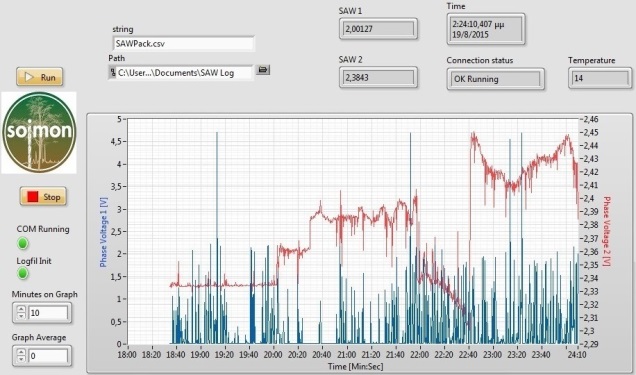636x375 pixels.
Task: Click the path type selector icon left of the Path field
Action: point(112,73)
